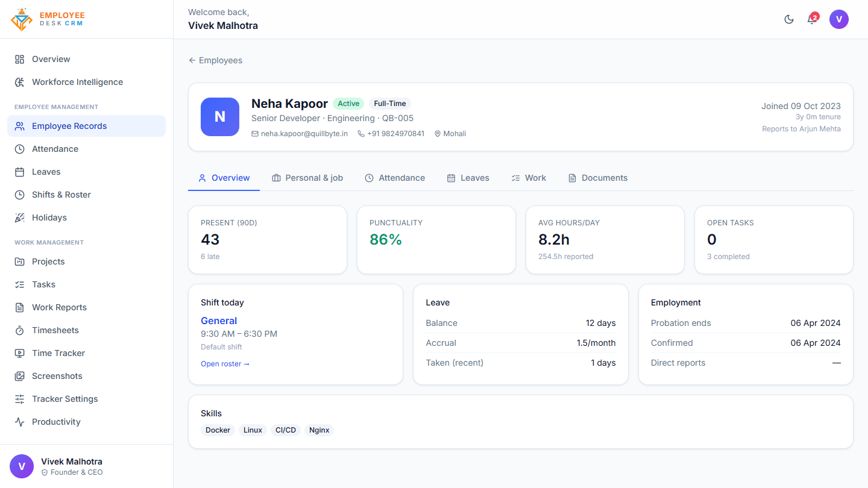Click the General shift name

(219, 321)
